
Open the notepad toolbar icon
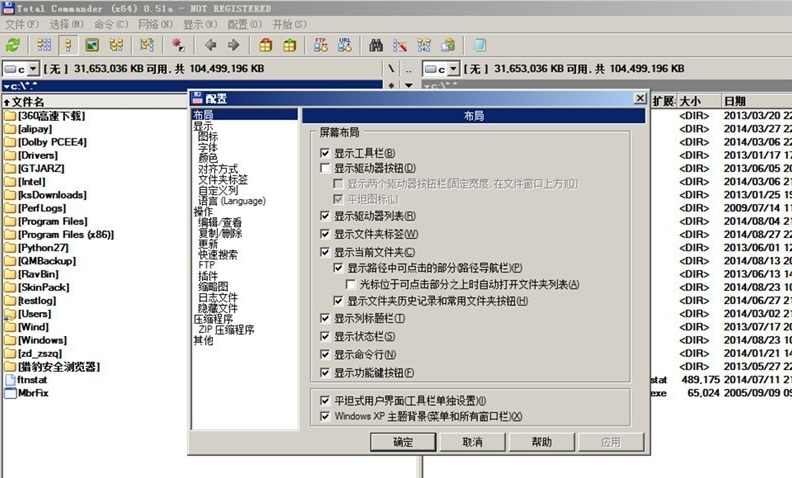[479, 45]
